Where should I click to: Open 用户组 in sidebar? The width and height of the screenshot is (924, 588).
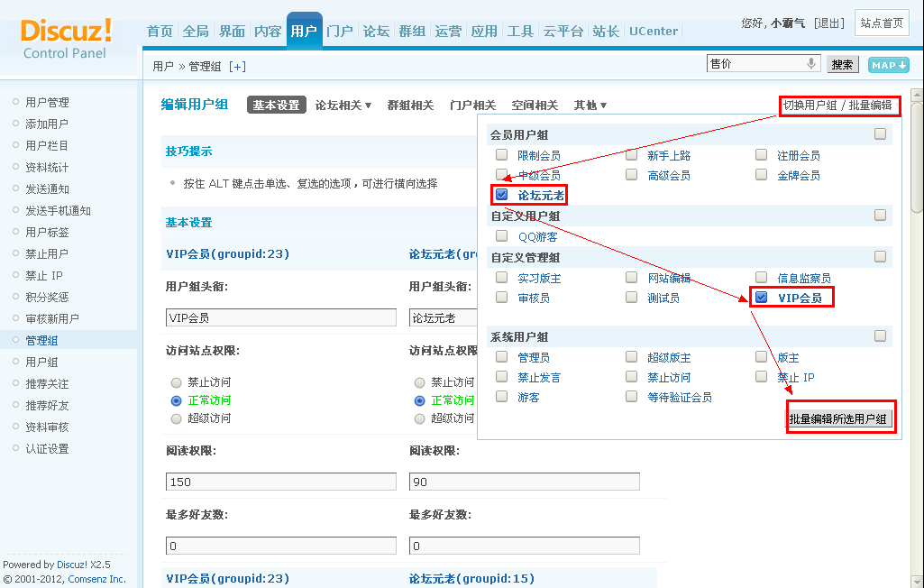pyautogui.click(x=41, y=363)
